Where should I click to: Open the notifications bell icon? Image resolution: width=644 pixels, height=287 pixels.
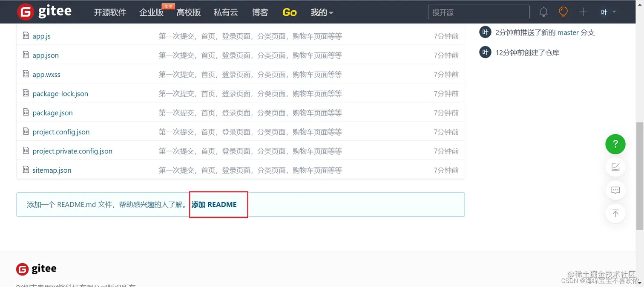(x=543, y=12)
